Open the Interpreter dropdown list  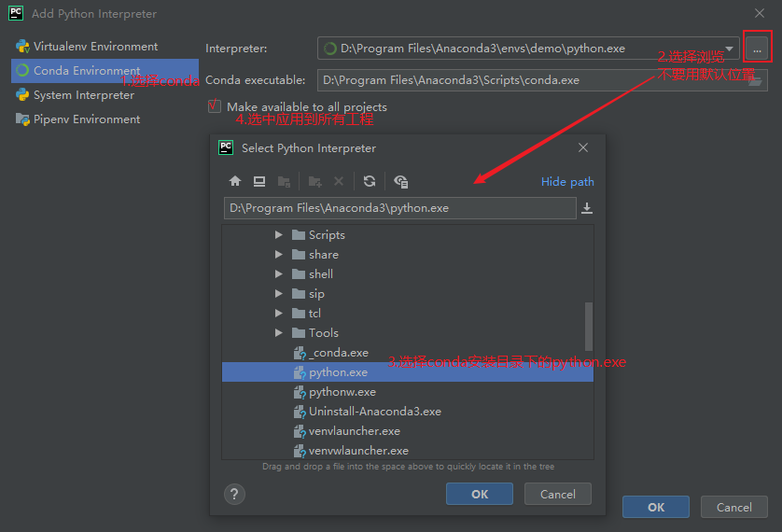click(729, 49)
